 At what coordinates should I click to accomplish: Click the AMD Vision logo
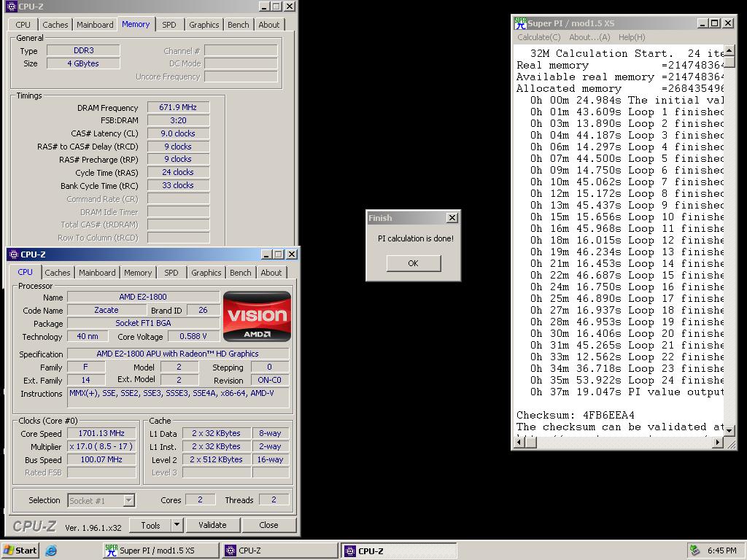257,316
